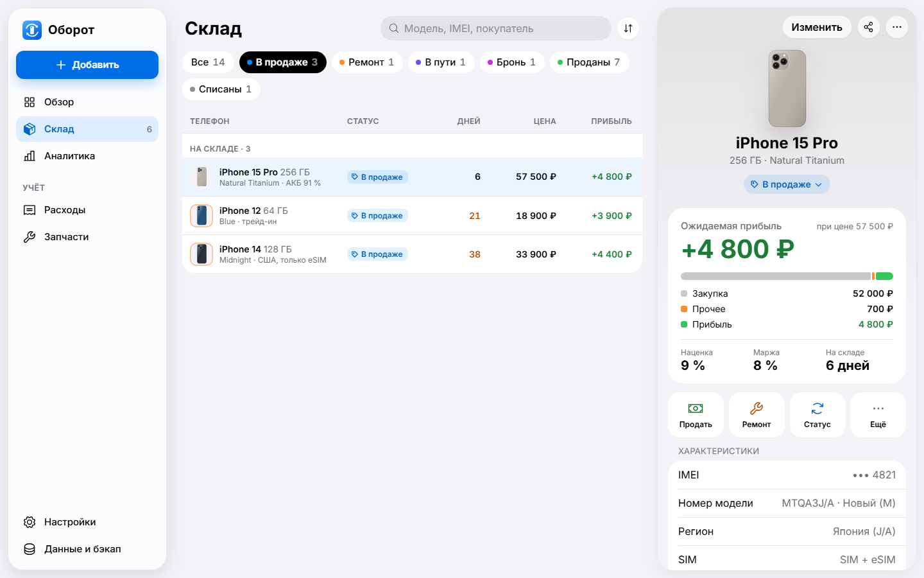This screenshot has height=578, width=924.
Task: Click the +3 900 ₽ profit value
Action: click(612, 216)
